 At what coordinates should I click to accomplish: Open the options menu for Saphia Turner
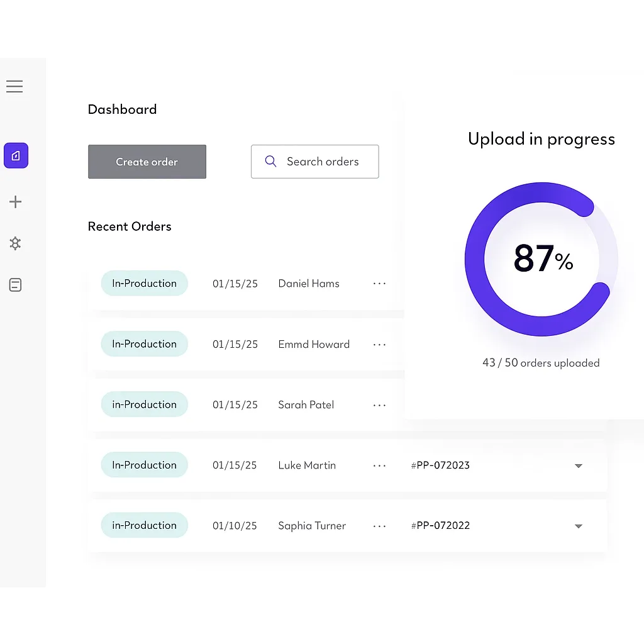tap(379, 526)
